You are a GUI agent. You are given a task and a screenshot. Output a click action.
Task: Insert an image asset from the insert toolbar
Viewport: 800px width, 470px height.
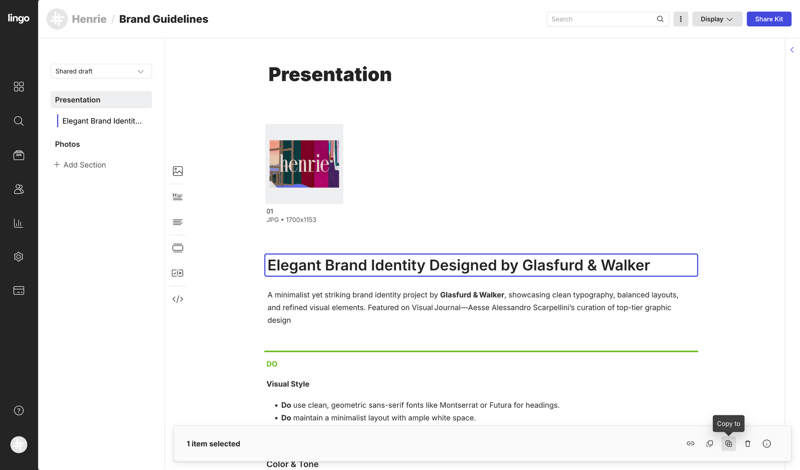click(x=178, y=171)
